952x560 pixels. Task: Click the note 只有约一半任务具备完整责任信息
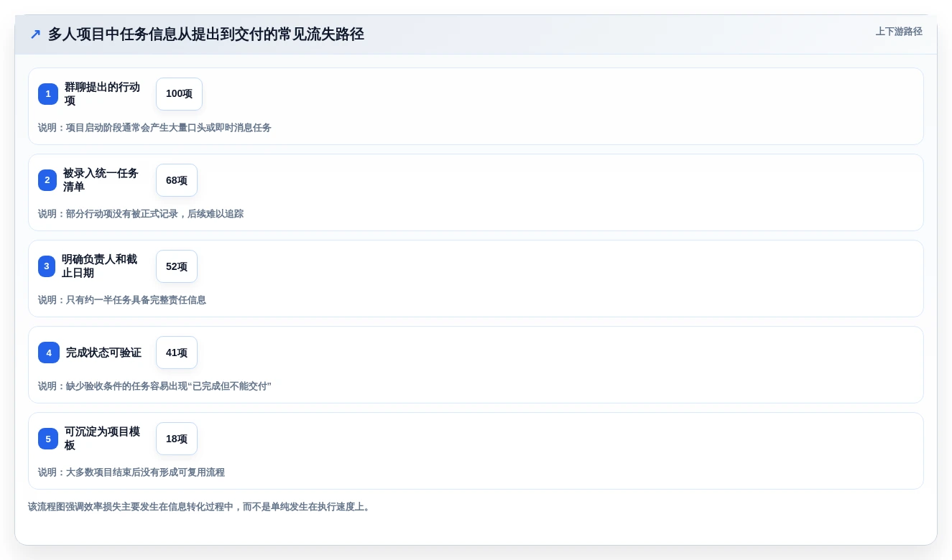click(122, 300)
